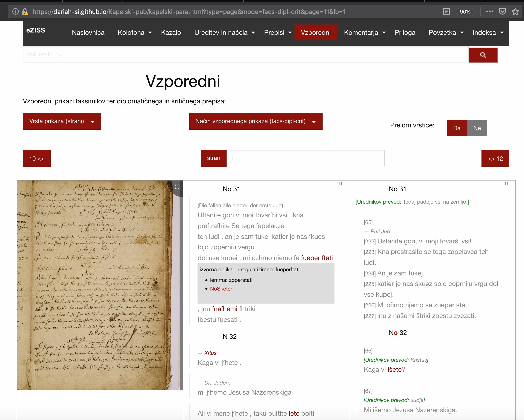
Task: Click the eZISS logo
Action: click(35, 30)
